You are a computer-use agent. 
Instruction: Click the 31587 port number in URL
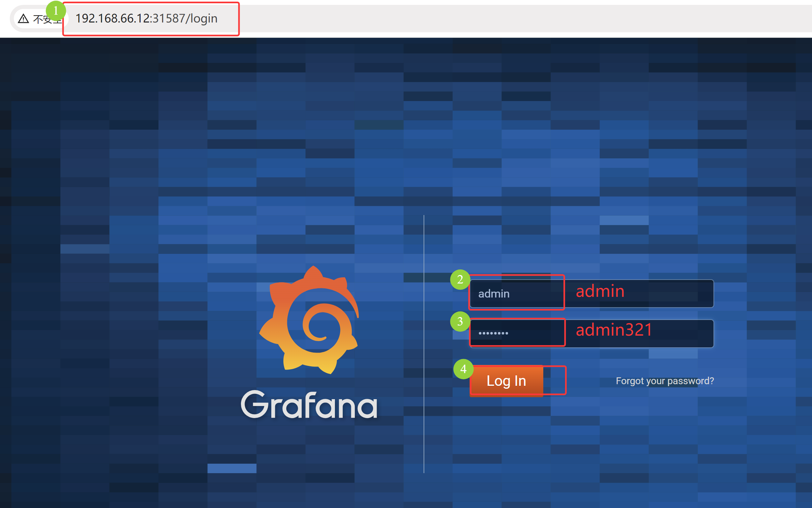(x=169, y=19)
